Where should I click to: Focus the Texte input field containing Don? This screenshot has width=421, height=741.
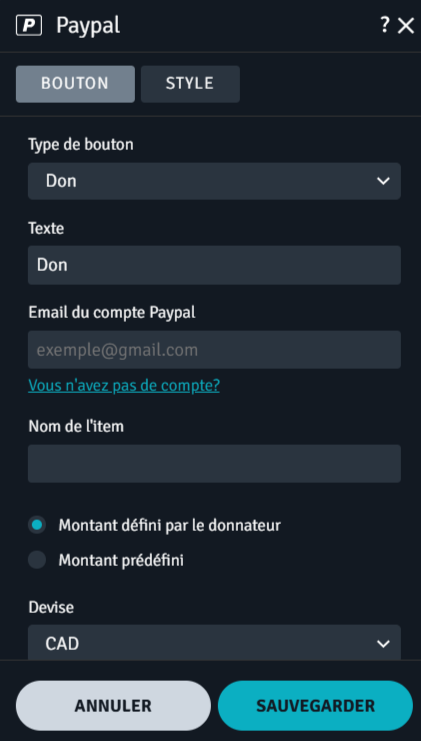(215, 265)
